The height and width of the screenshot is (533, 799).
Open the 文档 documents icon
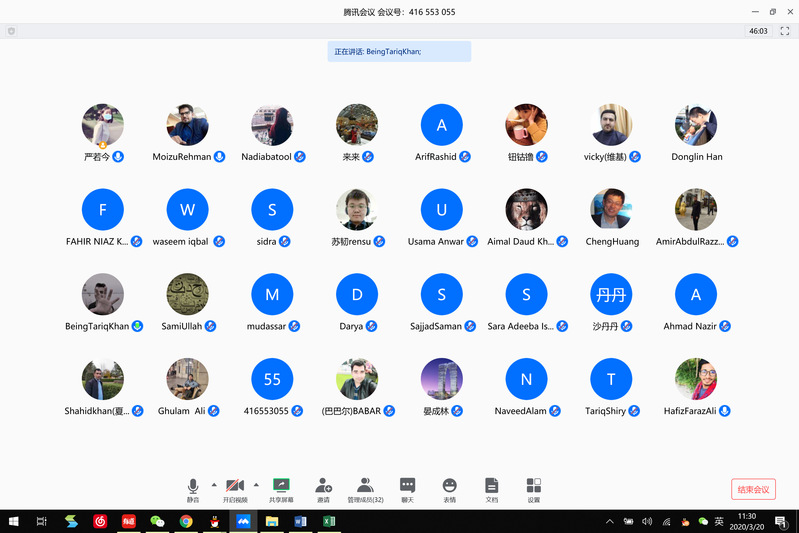click(491, 487)
